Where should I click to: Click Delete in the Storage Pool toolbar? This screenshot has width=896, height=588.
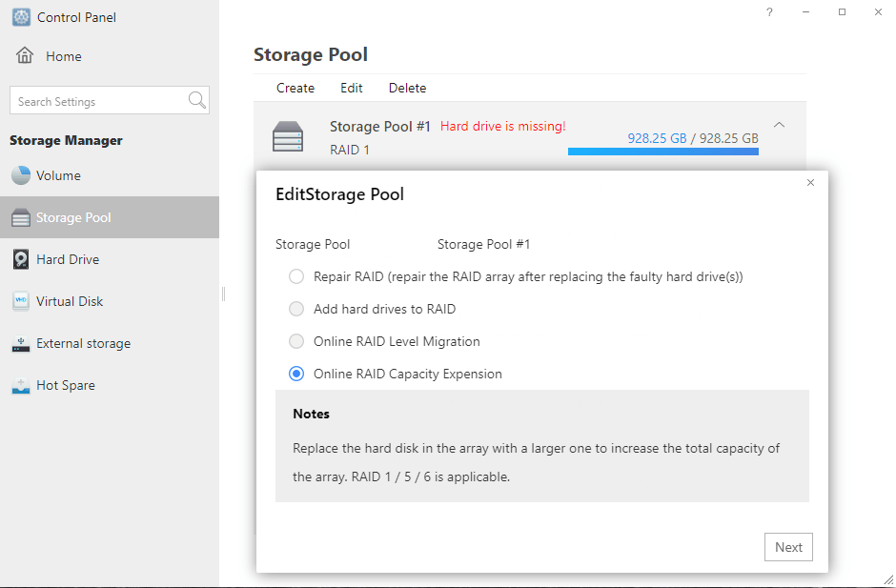click(407, 88)
